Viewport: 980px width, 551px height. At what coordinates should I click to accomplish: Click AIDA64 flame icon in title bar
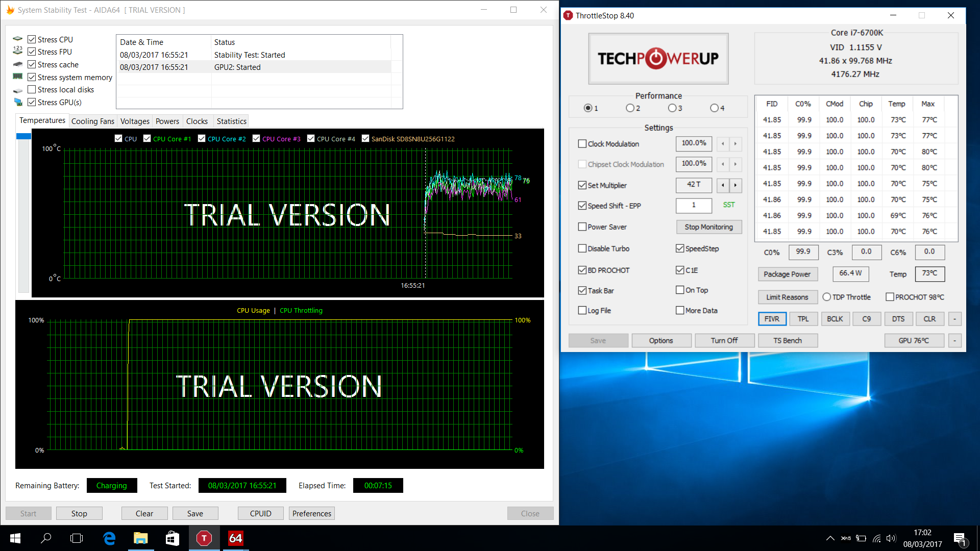[x=10, y=10]
